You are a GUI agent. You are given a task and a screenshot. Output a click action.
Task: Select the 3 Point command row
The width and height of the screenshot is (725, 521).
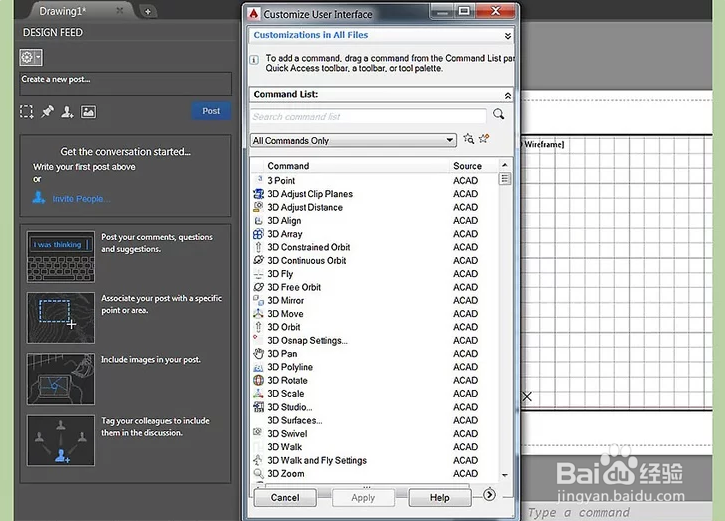[375, 180]
